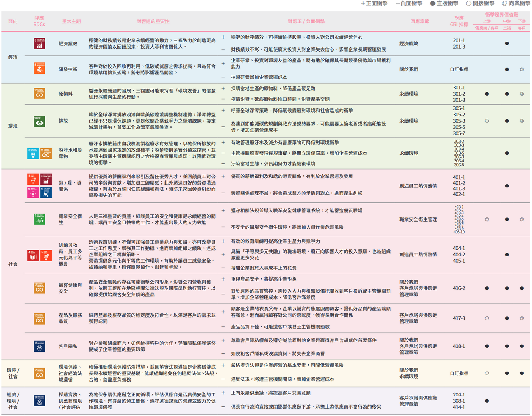Click the 上游 sub-header
This screenshot has height=416, width=532.
tap(487, 21)
